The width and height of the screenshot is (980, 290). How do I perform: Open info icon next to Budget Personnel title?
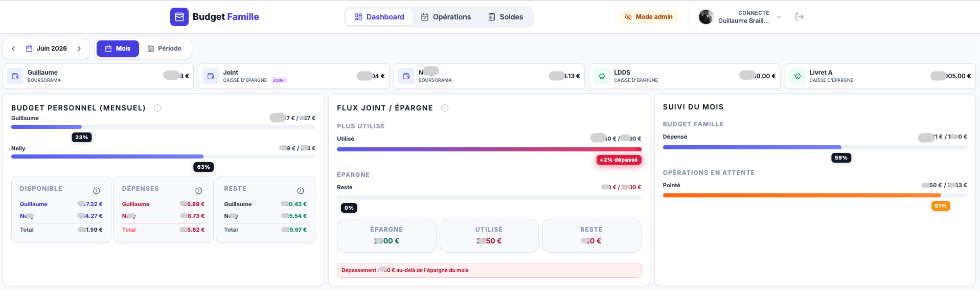pos(157,108)
